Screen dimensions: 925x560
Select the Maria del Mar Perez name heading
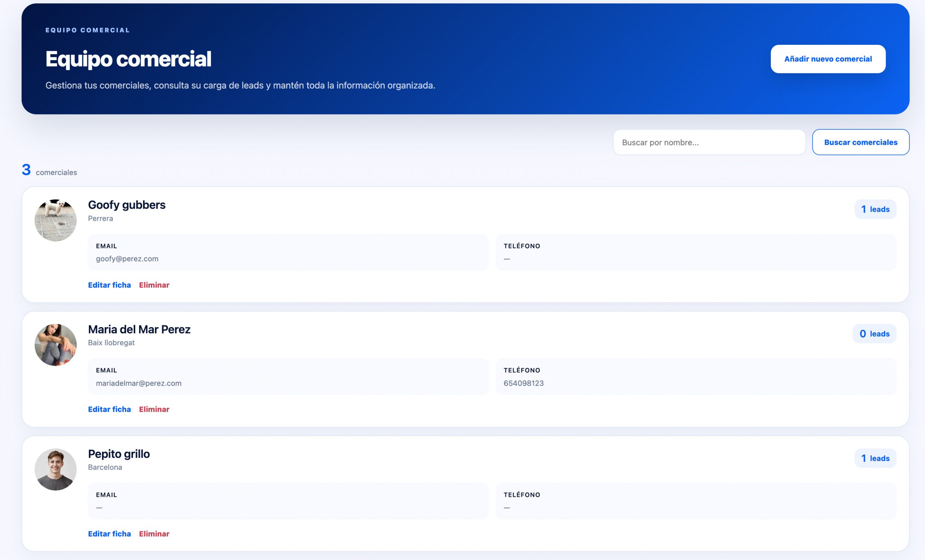click(x=139, y=329)
